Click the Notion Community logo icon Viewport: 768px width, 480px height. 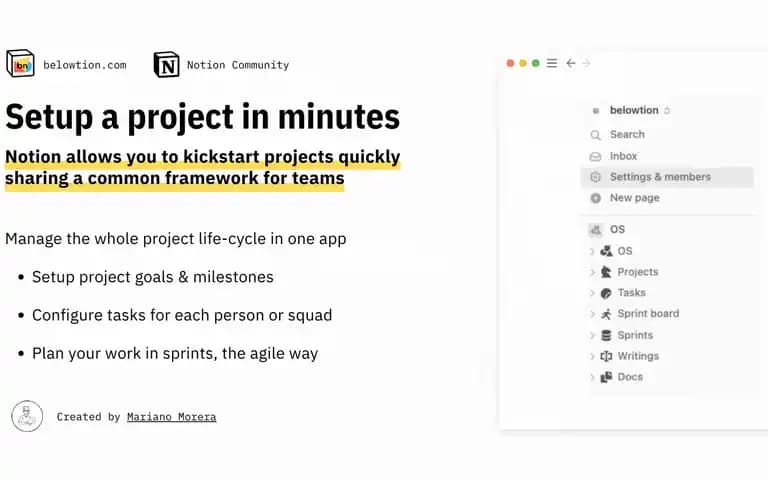(167, 64)
